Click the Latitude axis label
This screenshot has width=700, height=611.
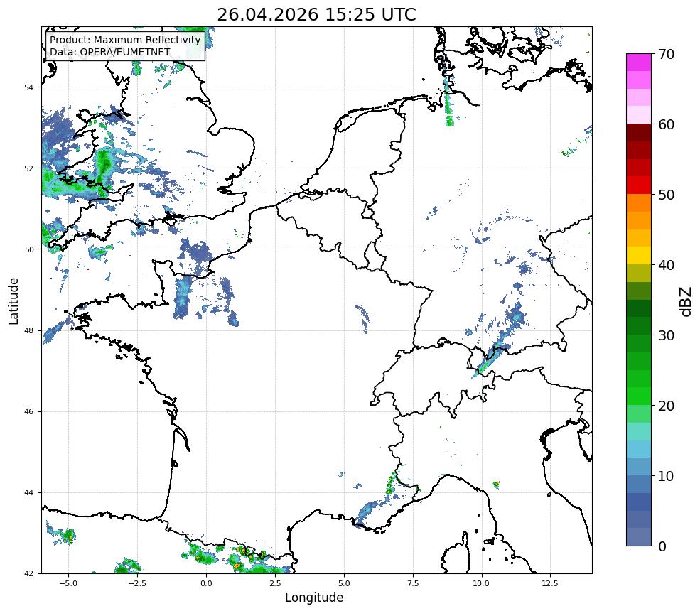[x=14, y=301]
